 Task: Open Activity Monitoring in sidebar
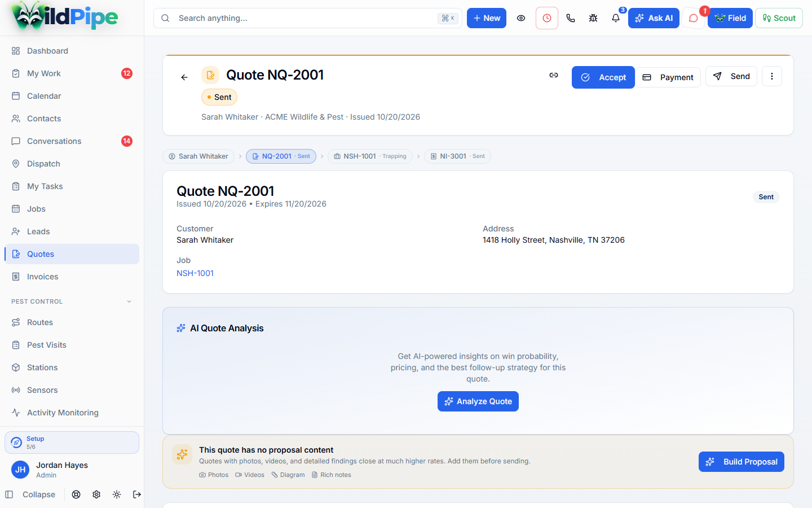click(72, 413)
